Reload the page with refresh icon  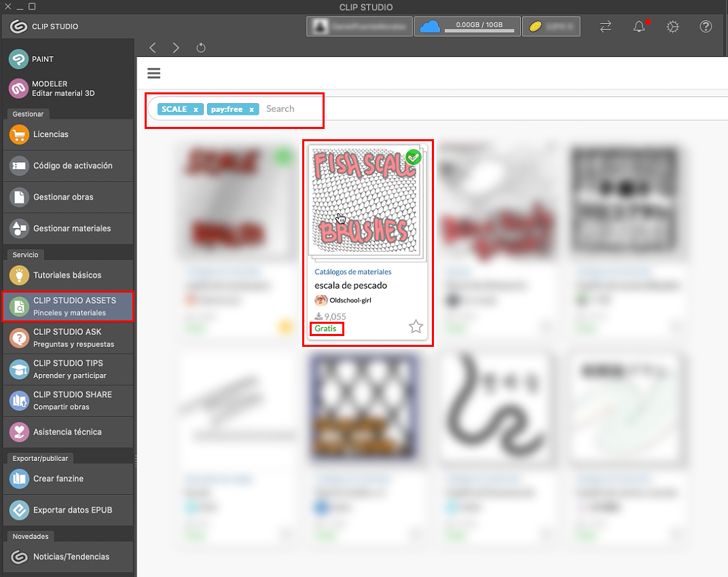[200, 48]
